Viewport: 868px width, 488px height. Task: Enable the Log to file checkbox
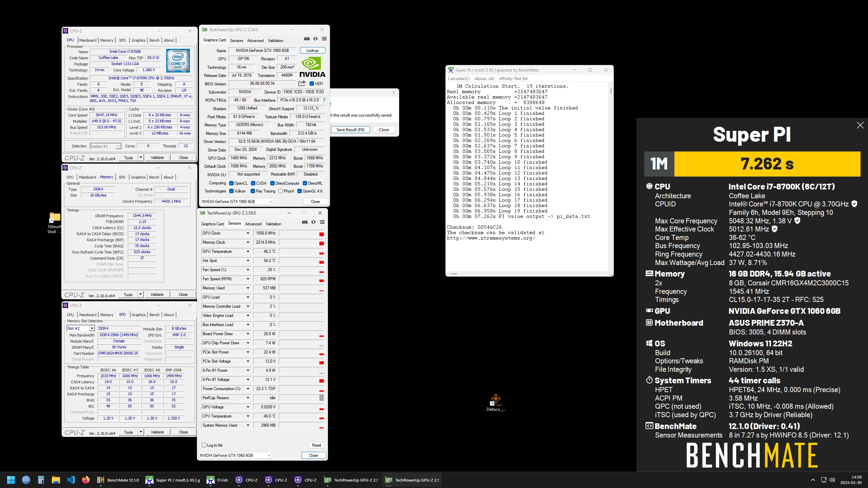coord(204,445)
